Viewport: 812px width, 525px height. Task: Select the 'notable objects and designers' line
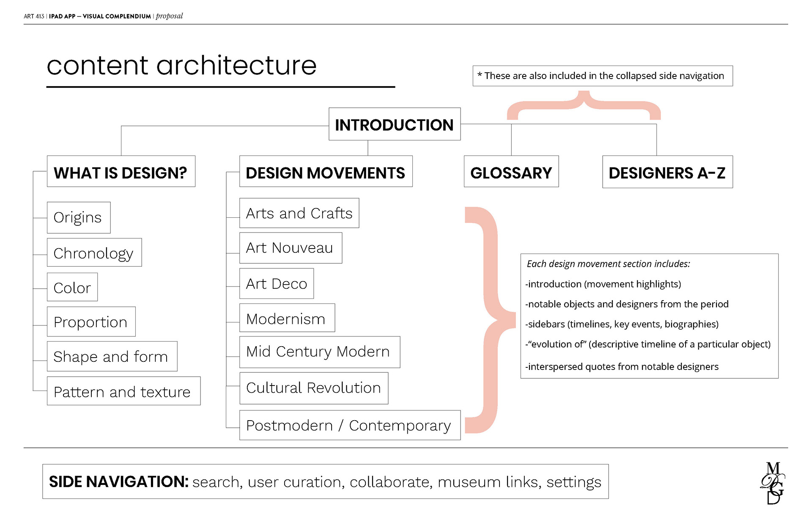(x=627, y=304)
